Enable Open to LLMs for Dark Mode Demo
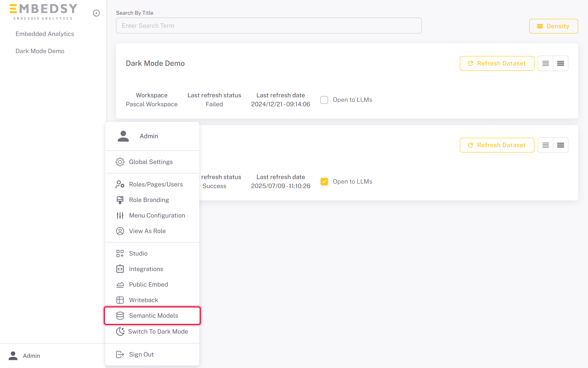This screenshot has width=588, height=368. click(324, 100)
